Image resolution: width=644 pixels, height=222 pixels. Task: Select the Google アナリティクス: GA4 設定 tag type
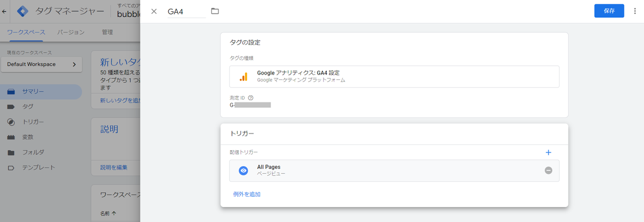point(394,77)
